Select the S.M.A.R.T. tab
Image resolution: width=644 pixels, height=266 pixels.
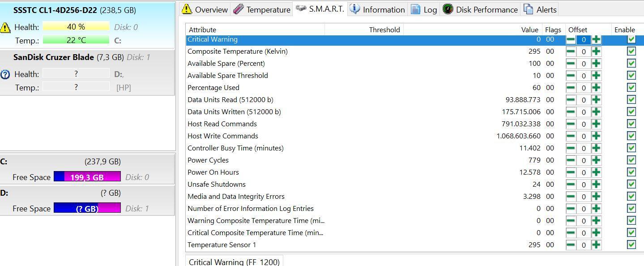(x=320, y=9)
